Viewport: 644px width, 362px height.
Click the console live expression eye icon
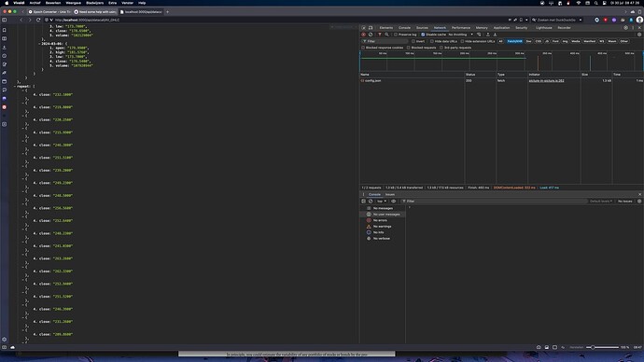click(x=394, y=202)
